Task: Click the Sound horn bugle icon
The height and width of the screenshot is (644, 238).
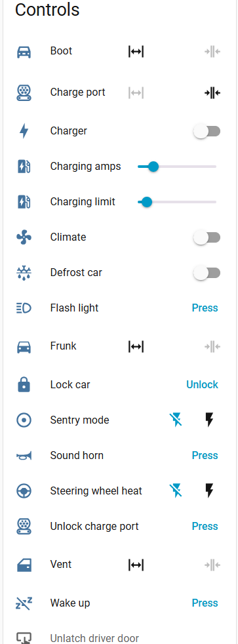Action: click(x=24, y=456)
